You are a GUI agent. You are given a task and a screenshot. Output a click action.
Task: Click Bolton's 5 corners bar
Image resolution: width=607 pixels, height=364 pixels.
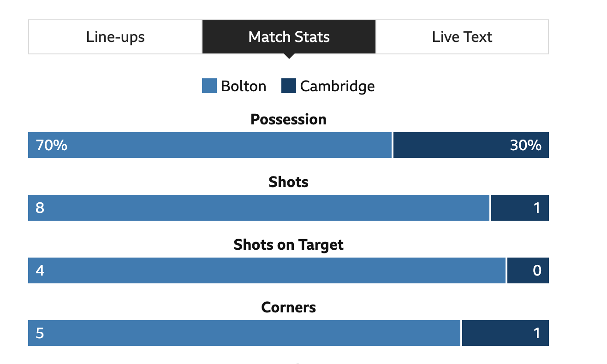pos(244,333)
